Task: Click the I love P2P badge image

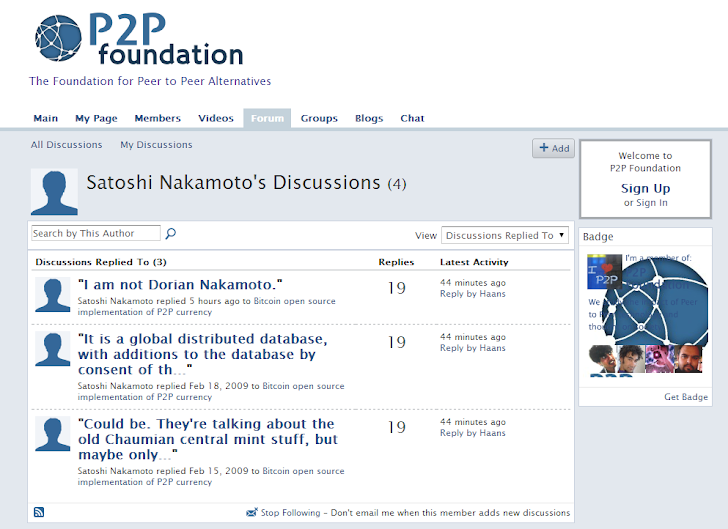Action: point(604,271)
